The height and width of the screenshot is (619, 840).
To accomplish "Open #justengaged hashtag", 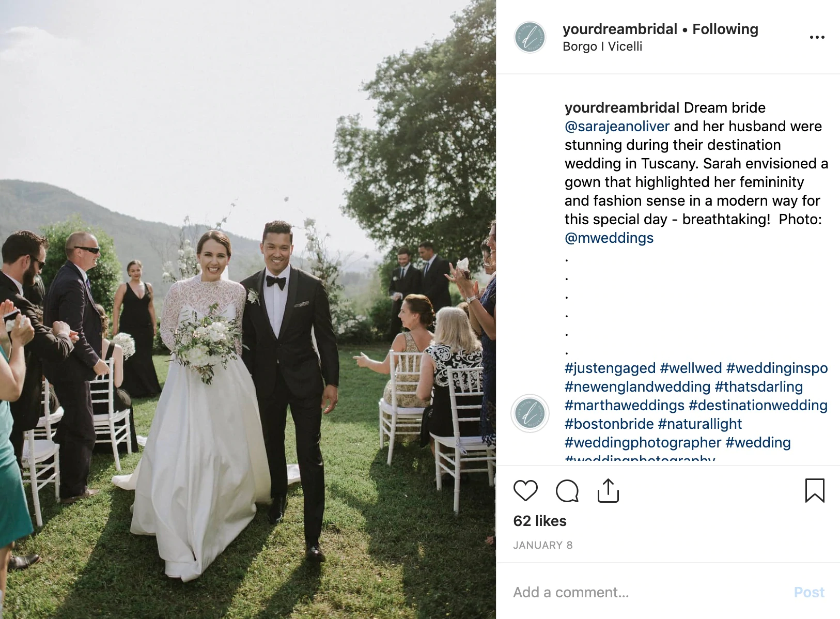I will [610, 368].
